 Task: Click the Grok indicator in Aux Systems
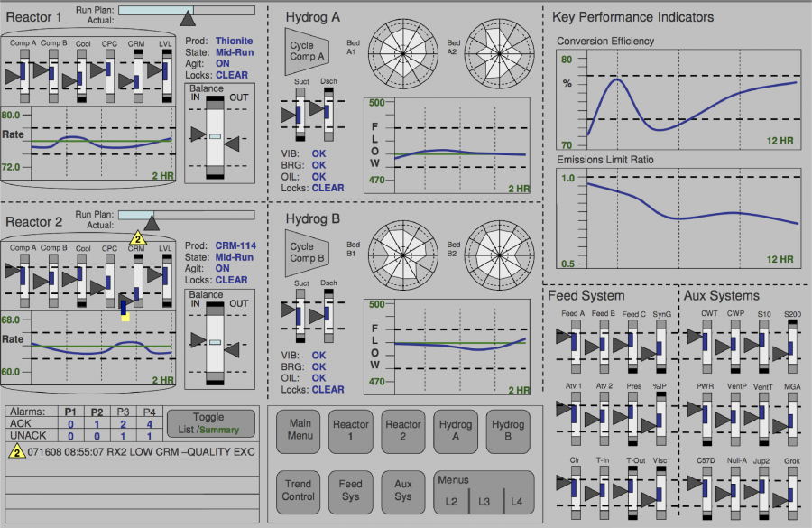[791, 492]
